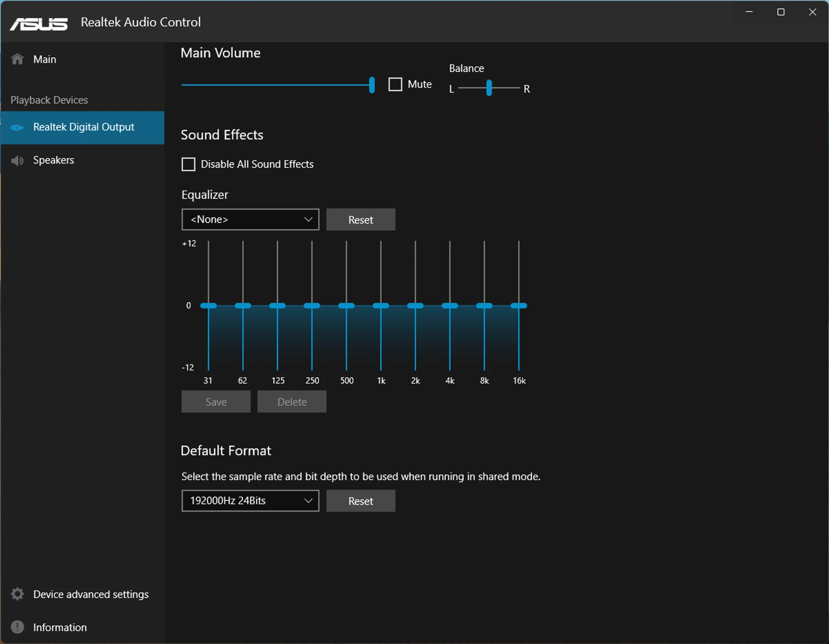Click the Realtek Audio Control window title

click(x=141, y=22)
